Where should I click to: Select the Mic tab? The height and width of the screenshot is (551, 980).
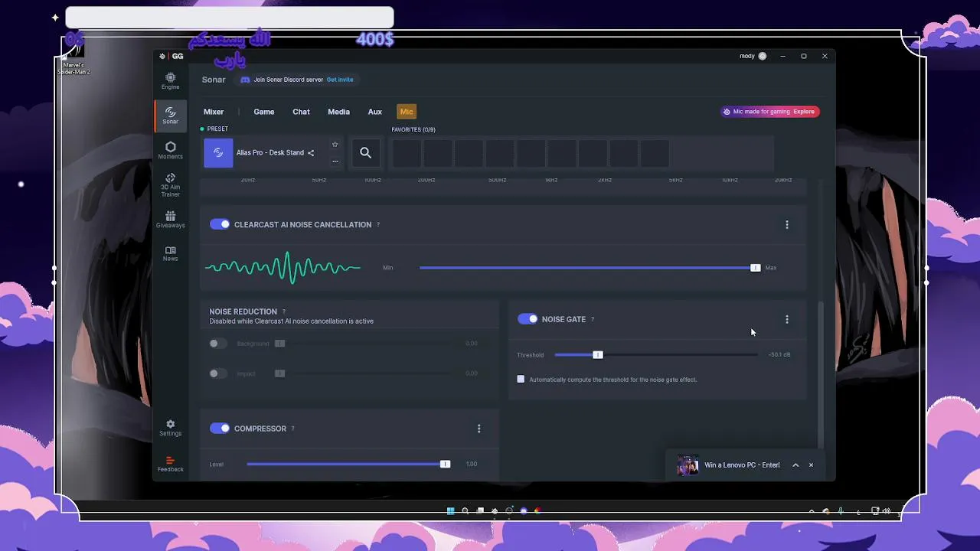pyautogui.click(x=407, y=112)
